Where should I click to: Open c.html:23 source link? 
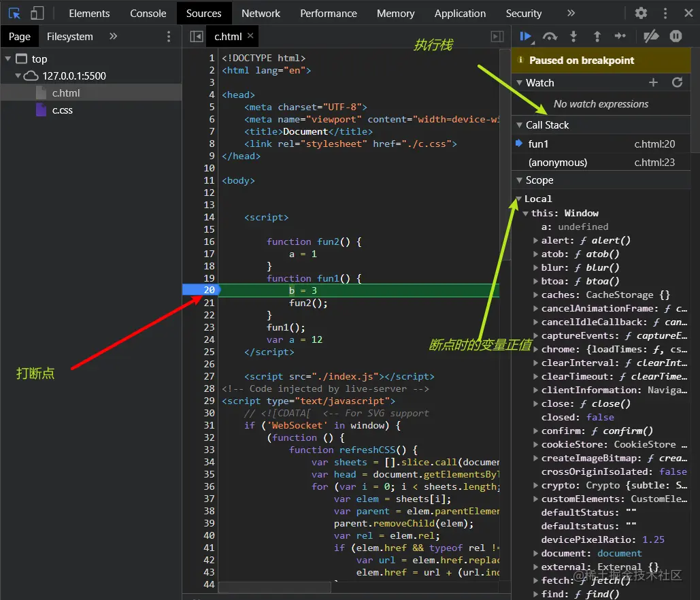tap(654, 163)
